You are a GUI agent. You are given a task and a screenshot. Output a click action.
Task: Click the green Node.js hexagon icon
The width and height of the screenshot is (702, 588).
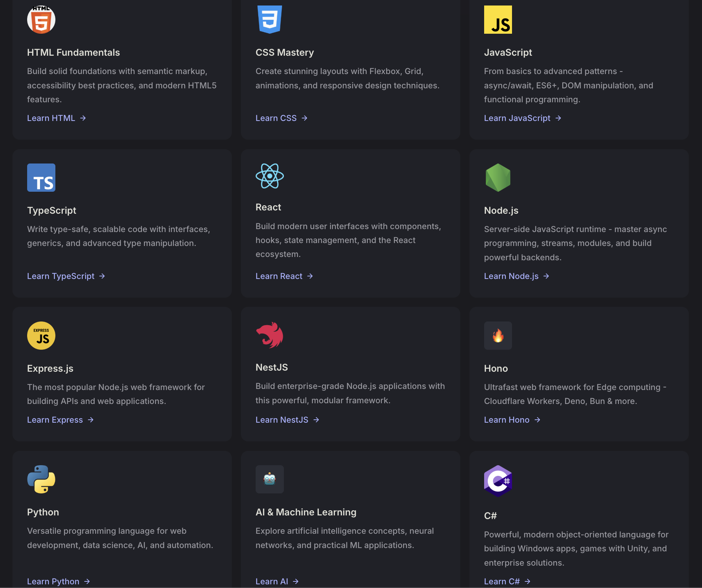pyautogui.click(x=498, y=178)
